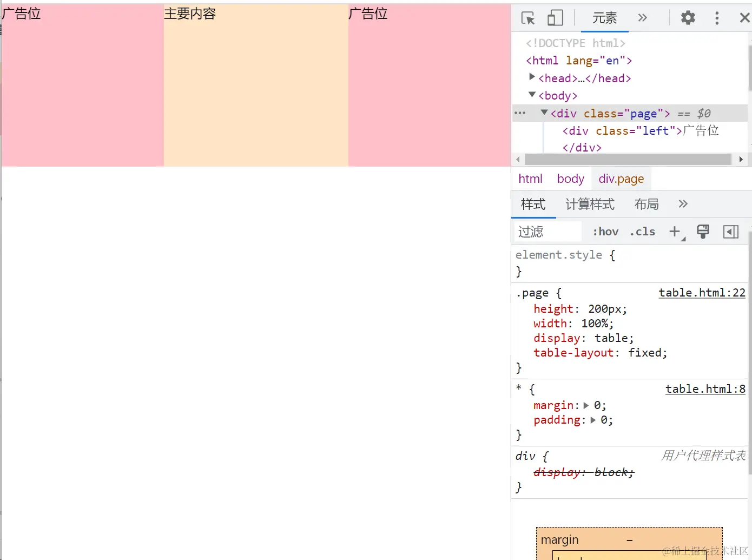Image resolution: width=752 pixels, height=560 pixels.
Task: Toggle the device toolbar emulation icon
Action: 555,18
